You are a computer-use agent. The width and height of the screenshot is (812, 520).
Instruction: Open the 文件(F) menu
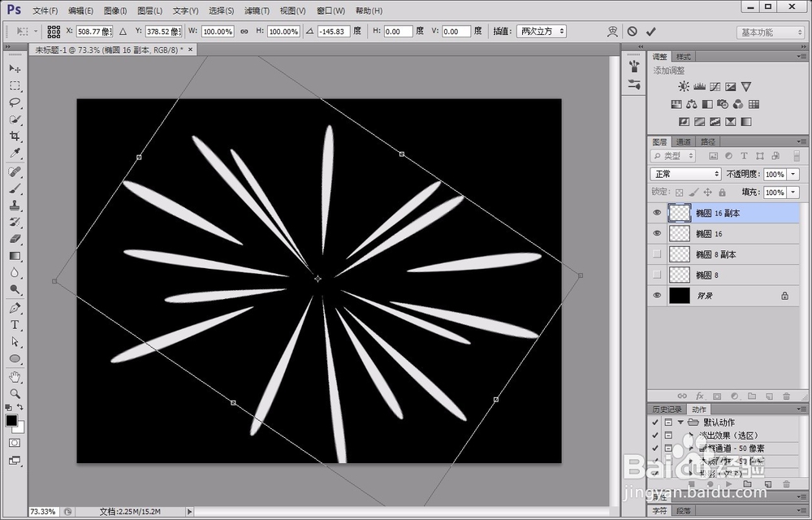[x=45, y=11]
